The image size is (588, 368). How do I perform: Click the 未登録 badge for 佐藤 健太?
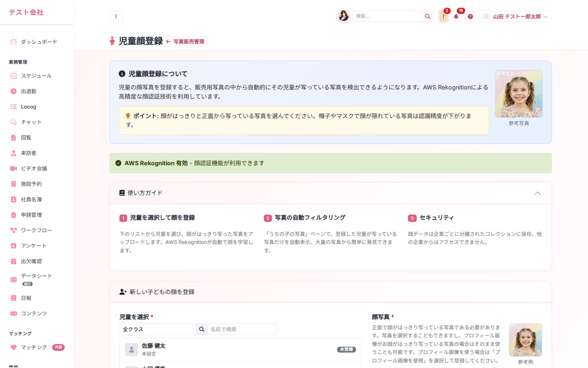coord(347,349)
